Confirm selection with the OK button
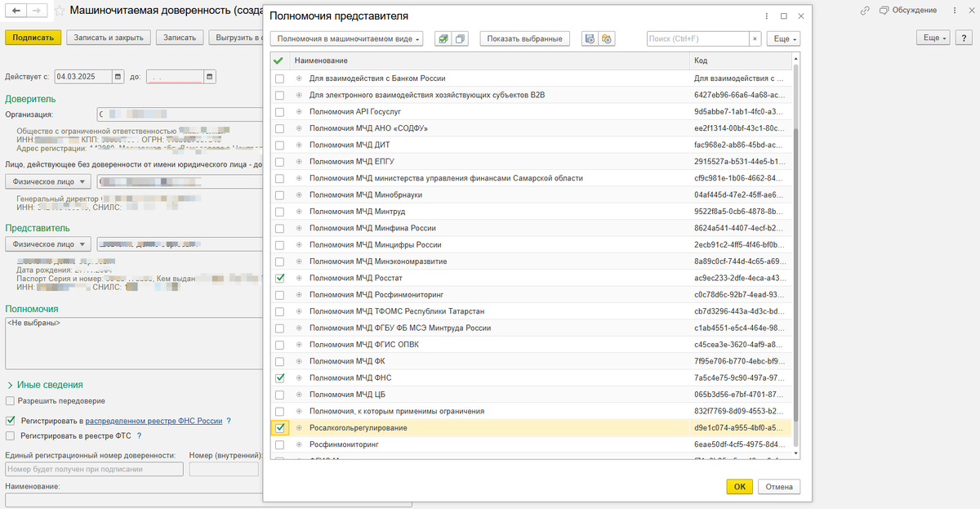This screenshot has height=509, width=980. pyautogui.click(x=739, y=486)
